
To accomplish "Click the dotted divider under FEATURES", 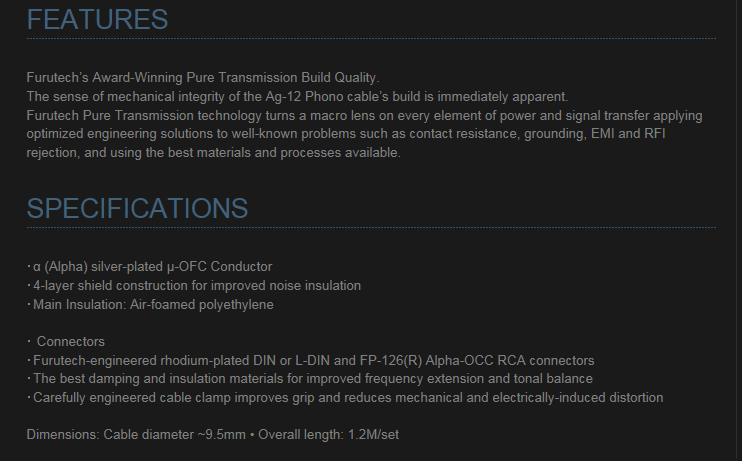I will coord(371,39).
